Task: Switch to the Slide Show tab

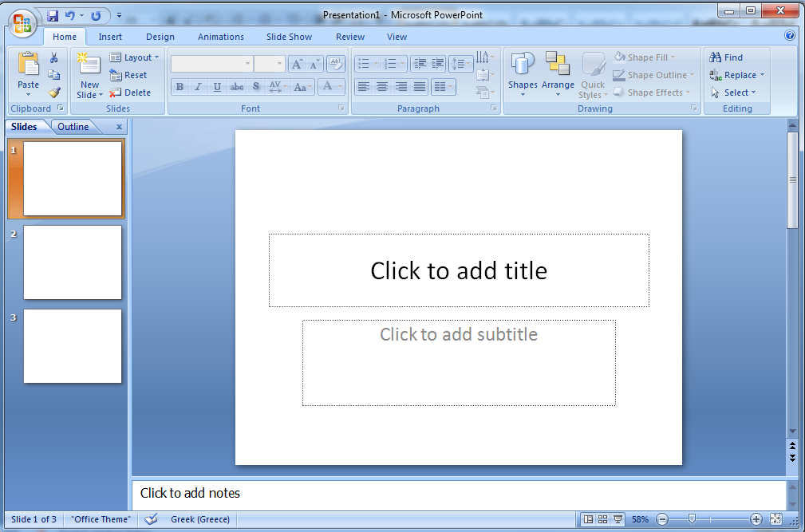Action: pos(289,37)
